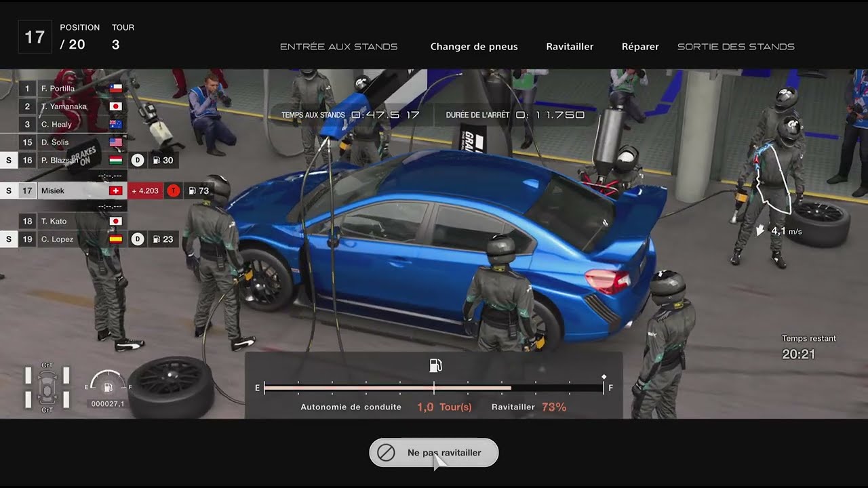Click the odometer reading 000027,1
Viewport: 868px width, 488px height.
click(108, 404)
